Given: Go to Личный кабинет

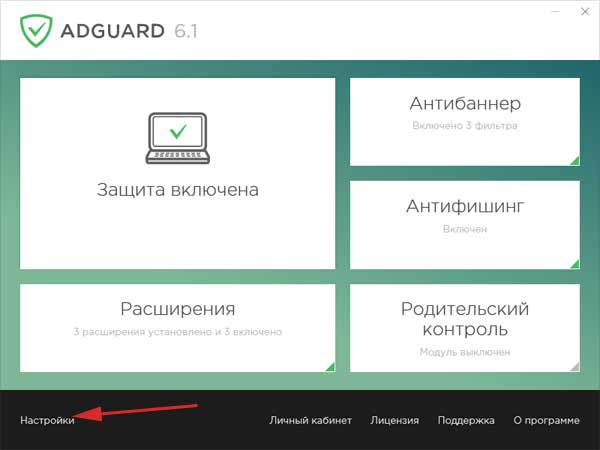Looking at the screenshot, I should (x=310, y=421).
